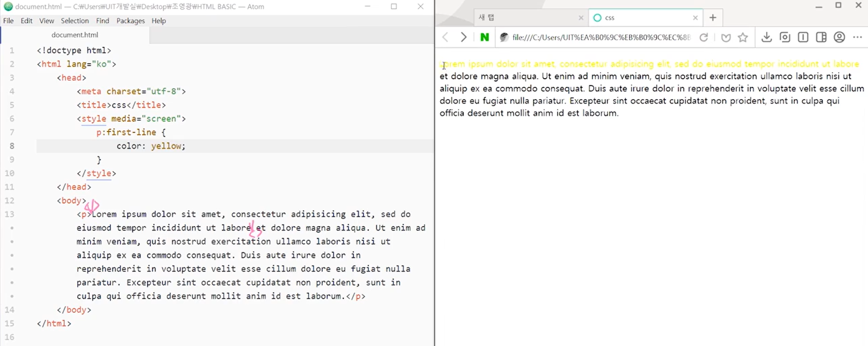Select the document.html editor tab
This screenshot has width=868, height=346.
pos(75,35)
